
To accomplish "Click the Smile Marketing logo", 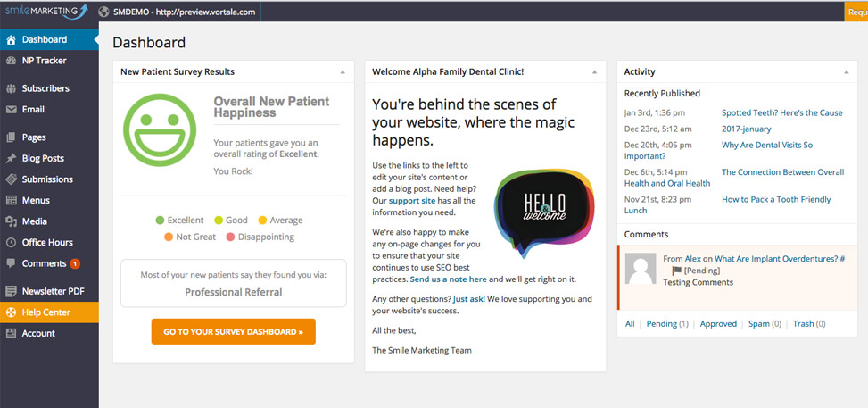I will (x=46, y=11).
